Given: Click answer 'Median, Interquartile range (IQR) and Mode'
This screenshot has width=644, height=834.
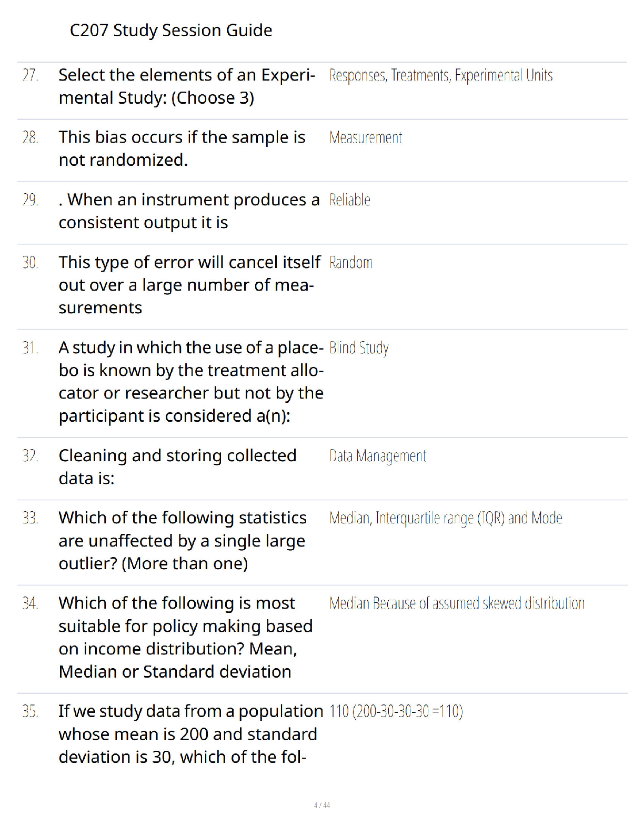Looking at the screenshot, I should pos(446,519).
